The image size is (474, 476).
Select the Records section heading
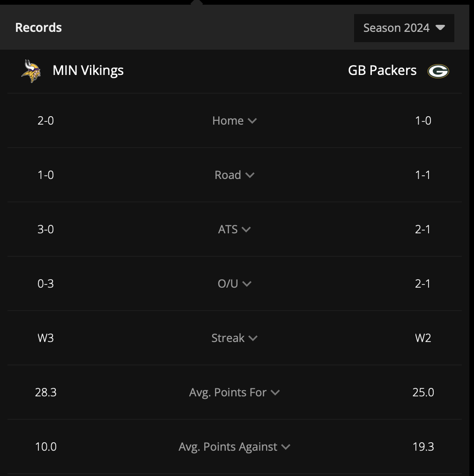click(x=38, y=28)
